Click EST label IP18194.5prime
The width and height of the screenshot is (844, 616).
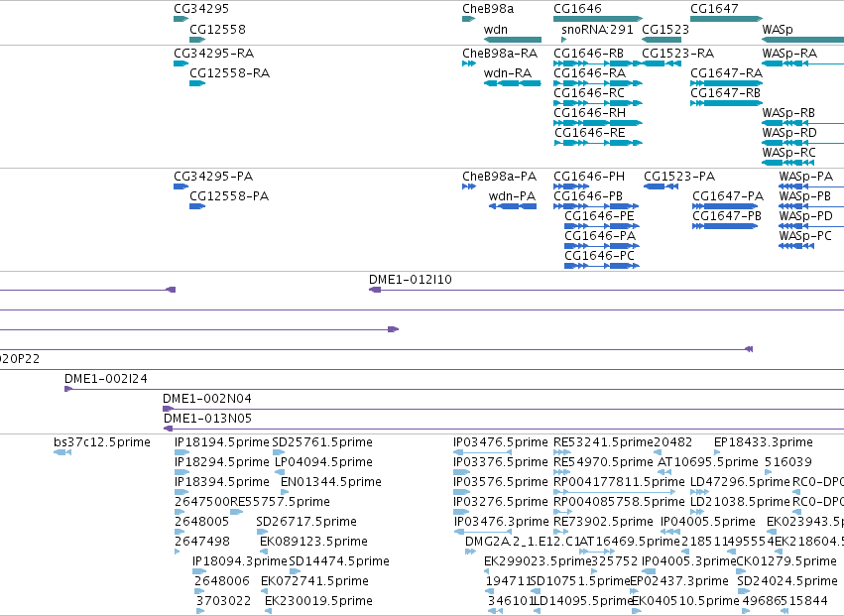pos(222,442)
